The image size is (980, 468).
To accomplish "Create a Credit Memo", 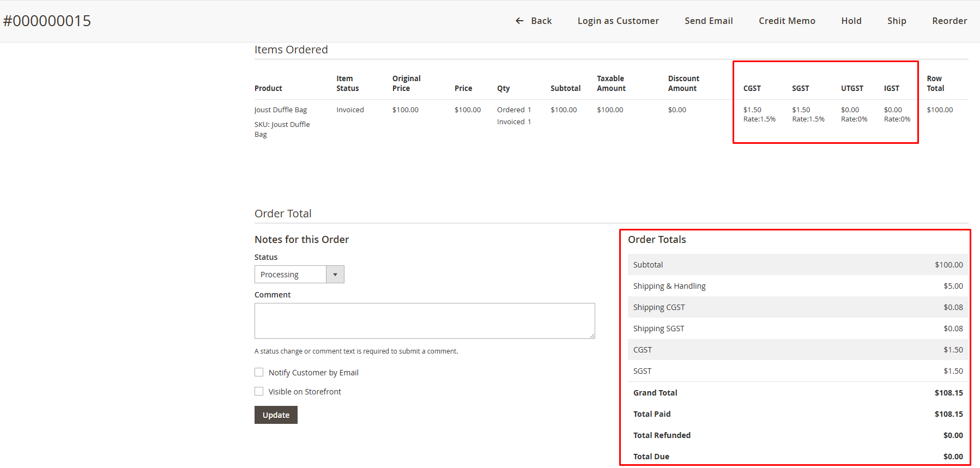I will coord(787,21).
